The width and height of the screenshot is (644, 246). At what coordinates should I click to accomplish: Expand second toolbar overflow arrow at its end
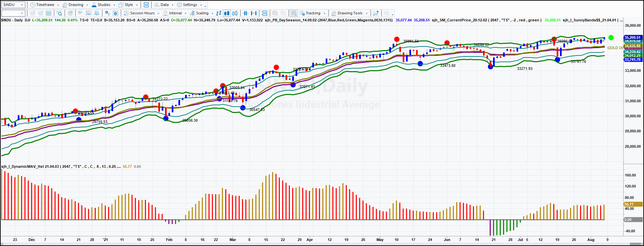[392, 14]
